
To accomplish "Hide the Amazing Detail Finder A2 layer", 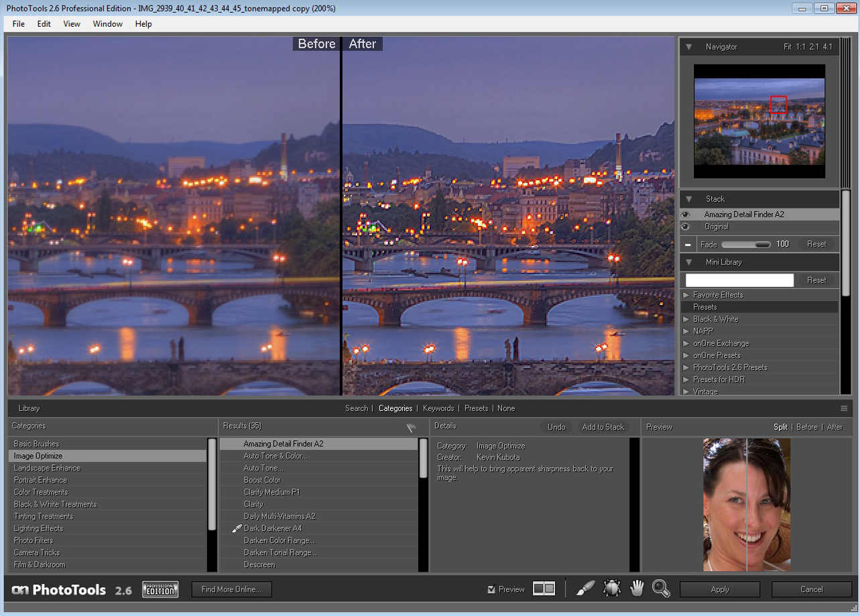I will (685, 214).
